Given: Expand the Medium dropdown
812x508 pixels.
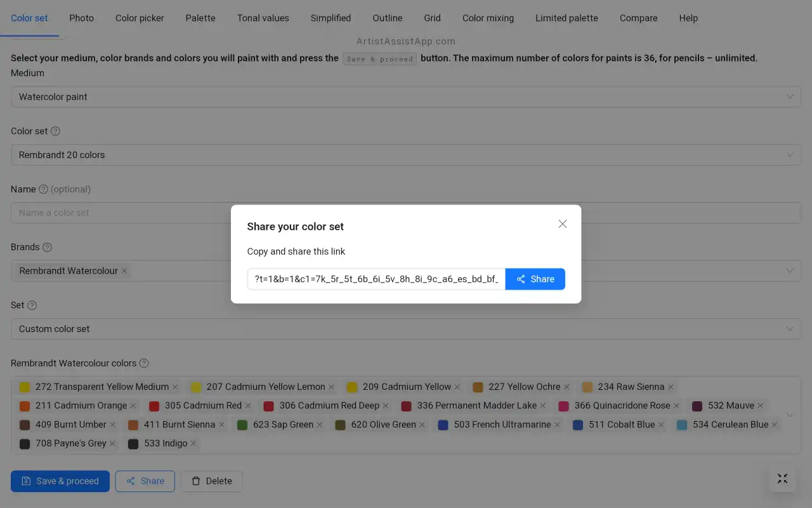Looking at the screenshot, I should pos(406,97).
